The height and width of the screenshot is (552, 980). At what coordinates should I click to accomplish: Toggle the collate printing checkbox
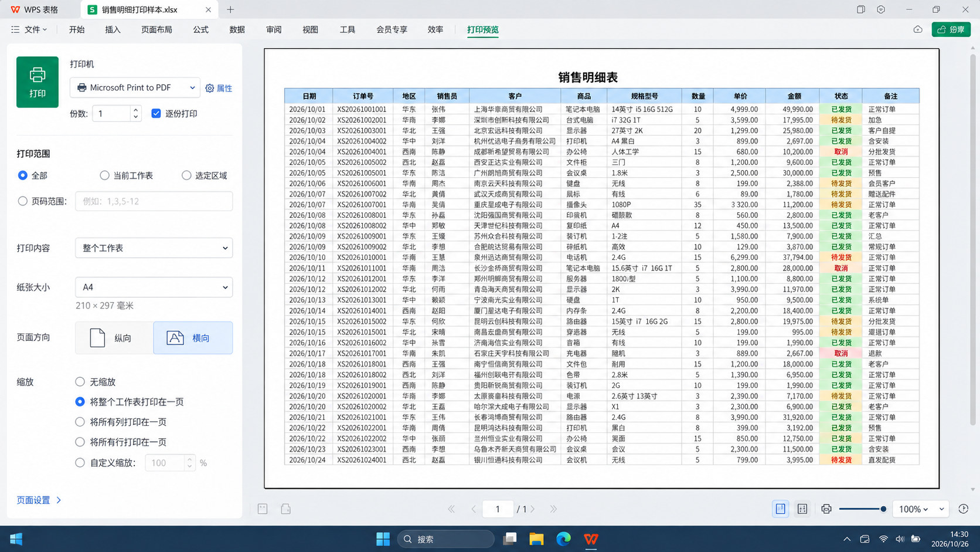tap(156, 113)
